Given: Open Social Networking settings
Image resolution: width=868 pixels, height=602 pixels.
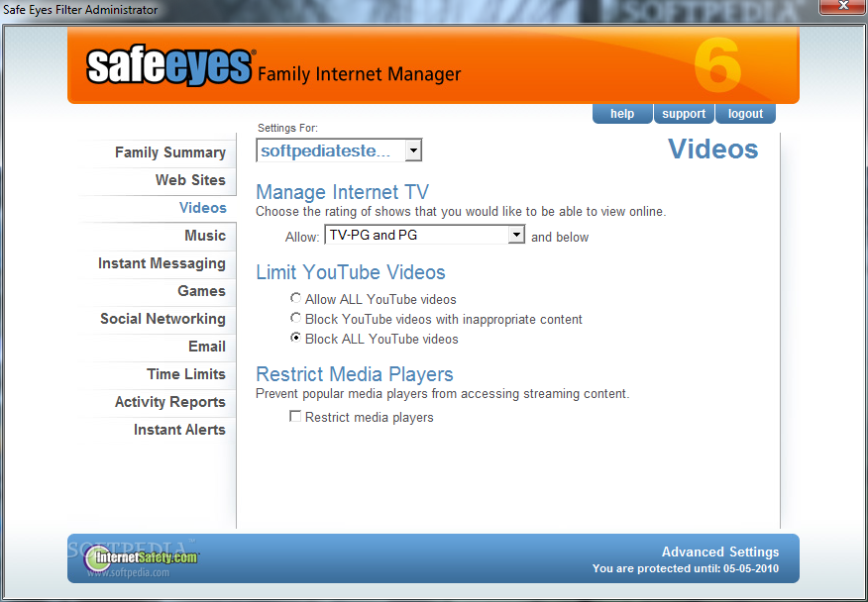Looking at the screenshot, I should pyautogui.click(x=163, y=319).
